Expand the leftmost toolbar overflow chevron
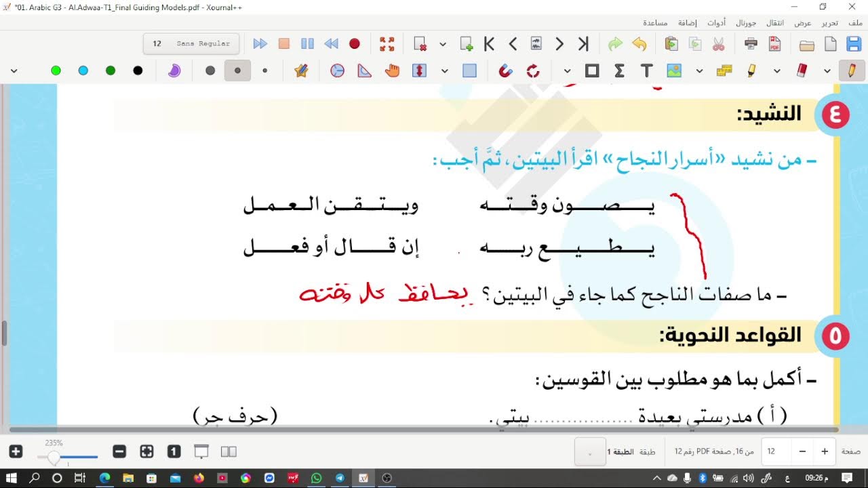 click(14, 70)
